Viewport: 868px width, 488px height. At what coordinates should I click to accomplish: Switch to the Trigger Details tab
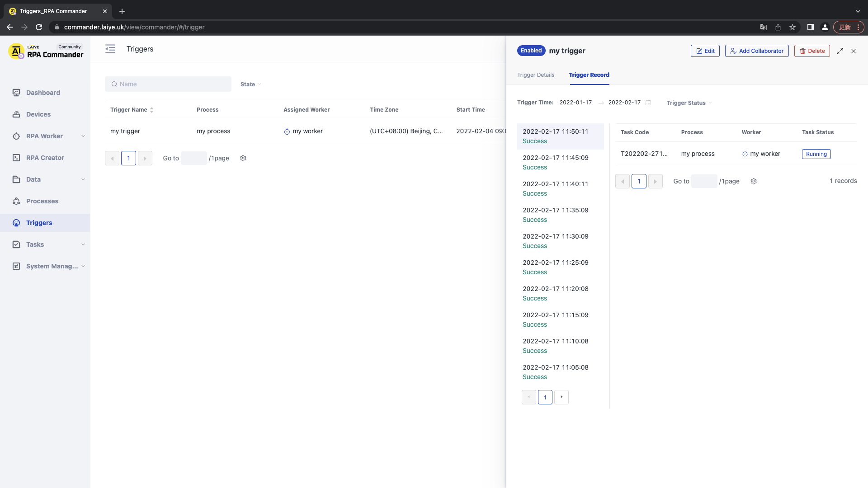pyautogui.click(x=535, y=75)
